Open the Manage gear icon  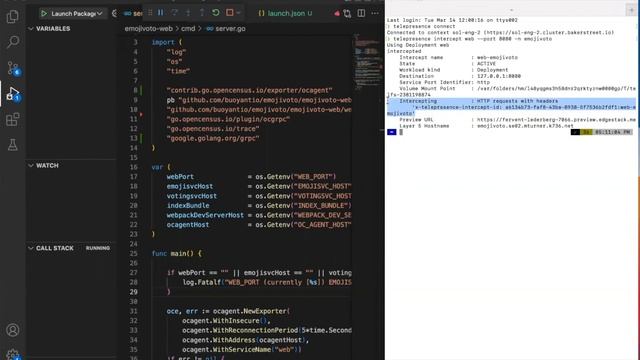tap(13, 354)
